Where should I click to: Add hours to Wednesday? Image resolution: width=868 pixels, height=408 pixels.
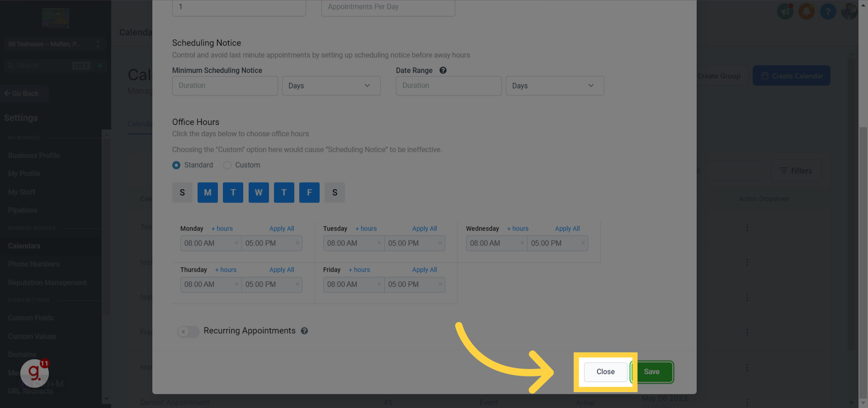click(518, 228)
